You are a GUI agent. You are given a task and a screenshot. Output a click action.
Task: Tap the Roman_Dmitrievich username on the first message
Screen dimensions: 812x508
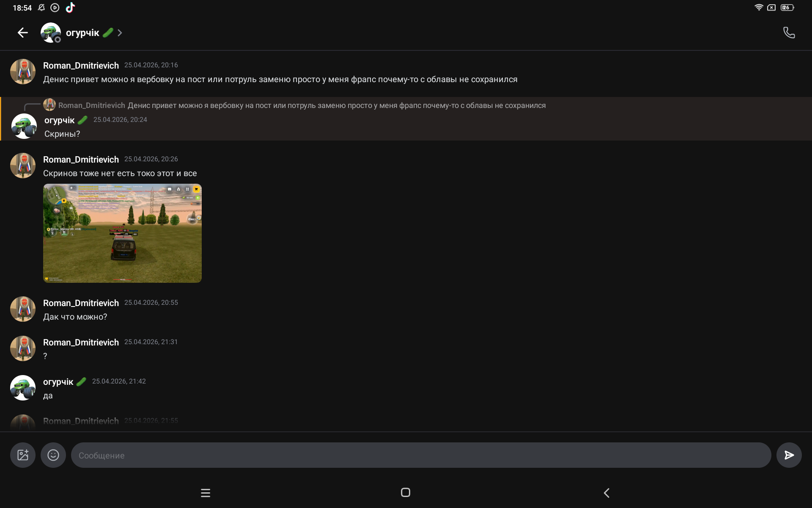(81, 66)
